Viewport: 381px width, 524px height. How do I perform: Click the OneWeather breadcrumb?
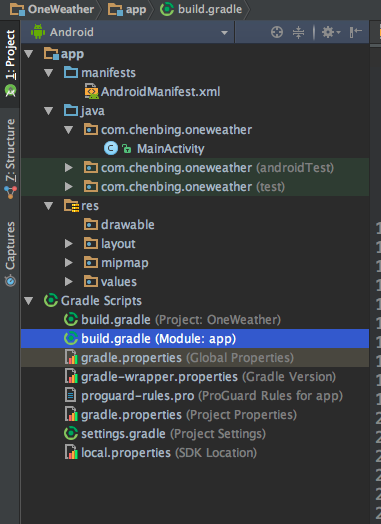coord(52,9)
